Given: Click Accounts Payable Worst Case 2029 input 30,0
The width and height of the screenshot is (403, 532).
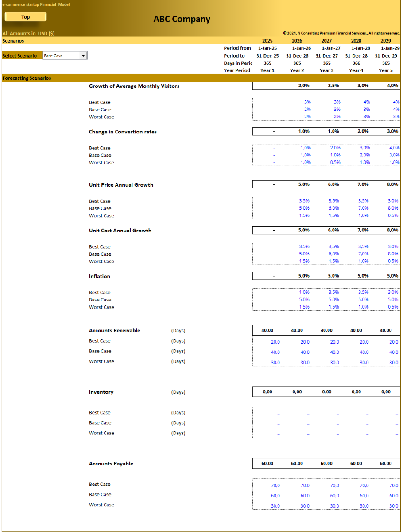Looking at the screenshot, I should (x=394, y=506).
